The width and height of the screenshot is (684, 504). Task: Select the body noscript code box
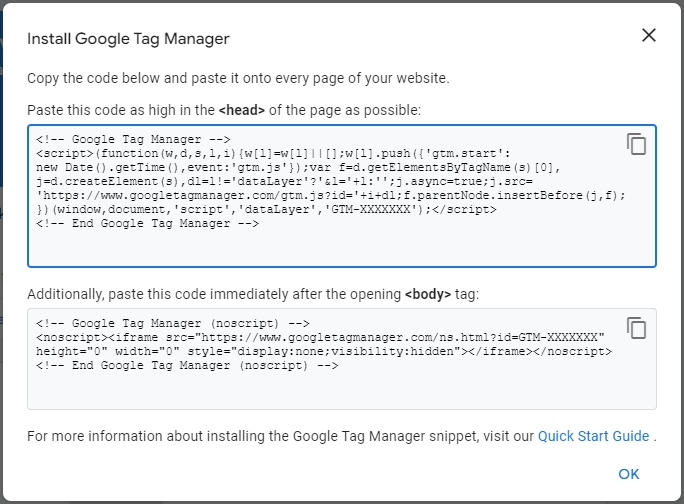tap(342, 359)
